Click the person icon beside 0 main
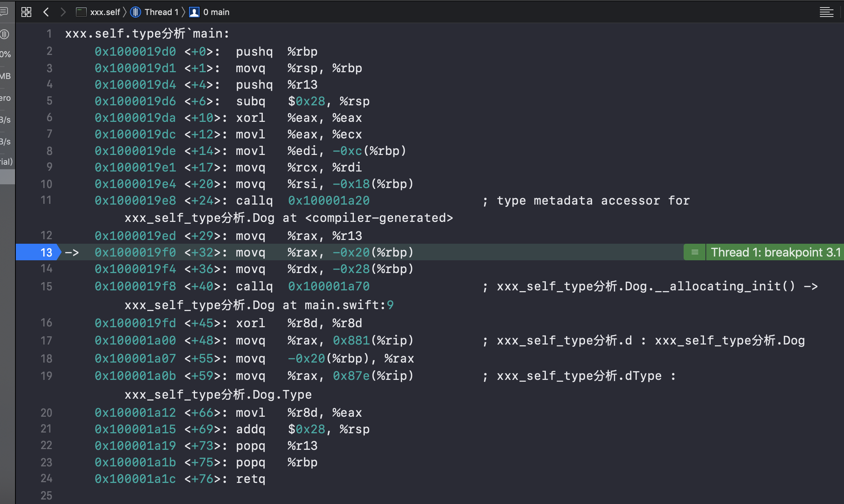Image resolution: width=844 pixels, height=504 pixels. [x=194, y=12]
